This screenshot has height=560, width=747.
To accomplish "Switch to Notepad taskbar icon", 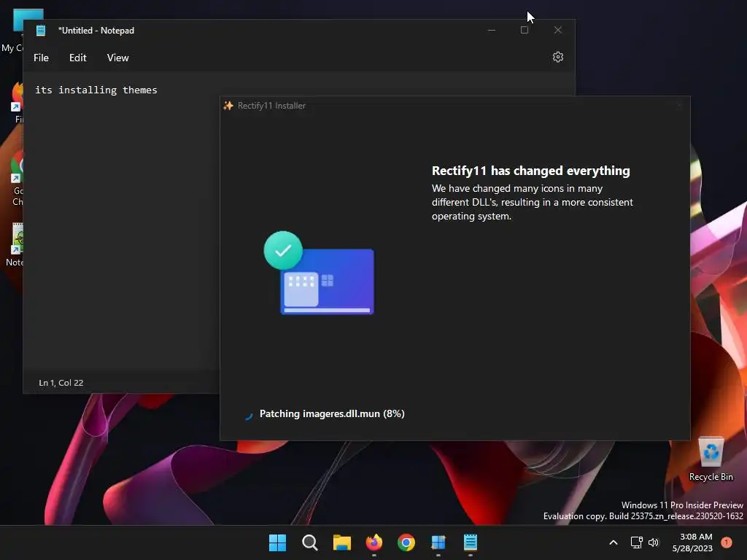I will [x=471, y=542].
